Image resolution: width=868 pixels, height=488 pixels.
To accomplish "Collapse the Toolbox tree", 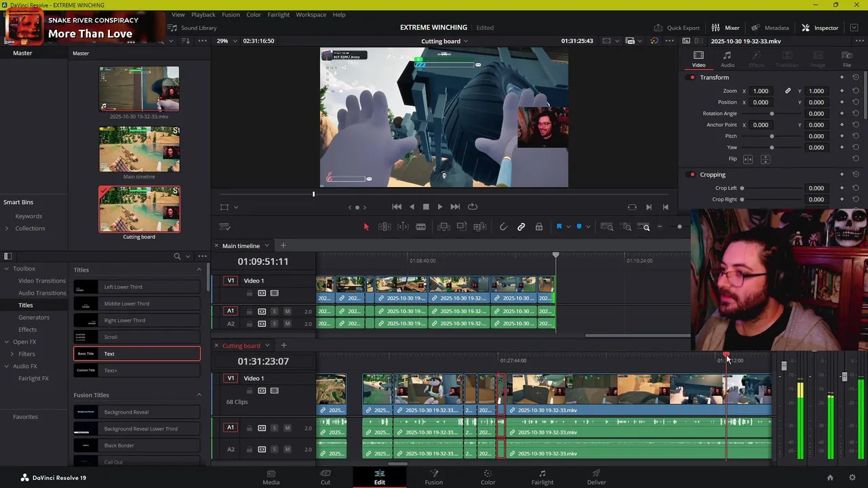I will point(7,268).
